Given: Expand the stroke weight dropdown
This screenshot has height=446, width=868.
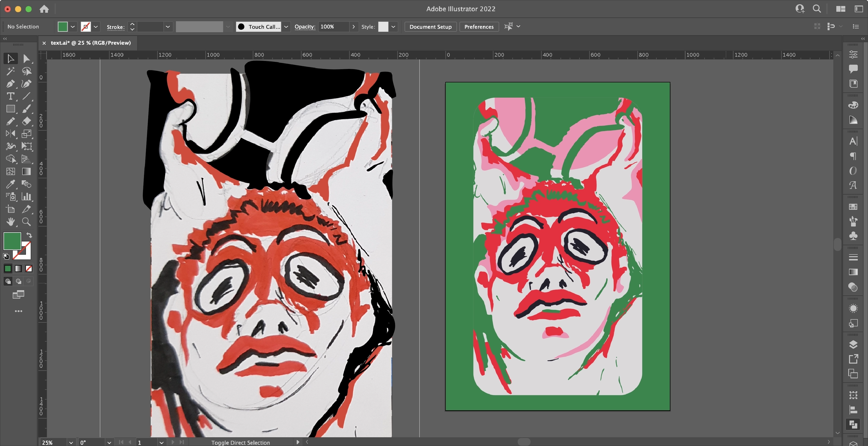Looking at the screenshot, I should point(168,27).
